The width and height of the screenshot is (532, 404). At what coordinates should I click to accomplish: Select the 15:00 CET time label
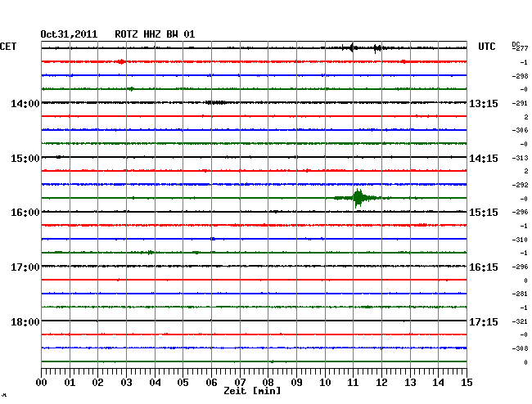(x=25, y=159)
